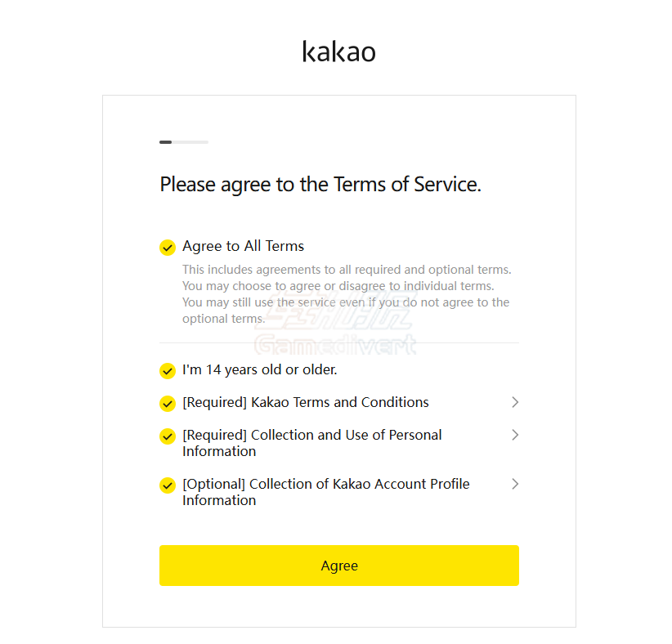
Task: Click the Gamedivert watermark in the center
Action: click(x=335, y=337)
